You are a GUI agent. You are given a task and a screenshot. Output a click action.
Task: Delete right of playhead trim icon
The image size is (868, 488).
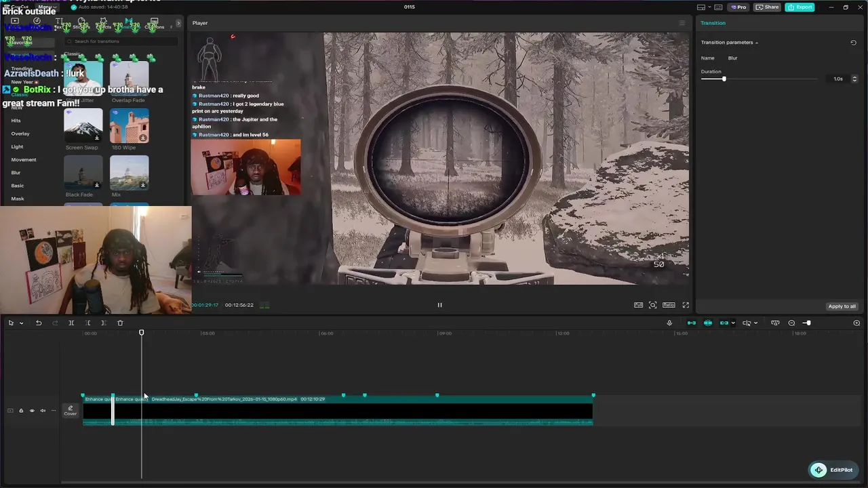pos(104,323)
